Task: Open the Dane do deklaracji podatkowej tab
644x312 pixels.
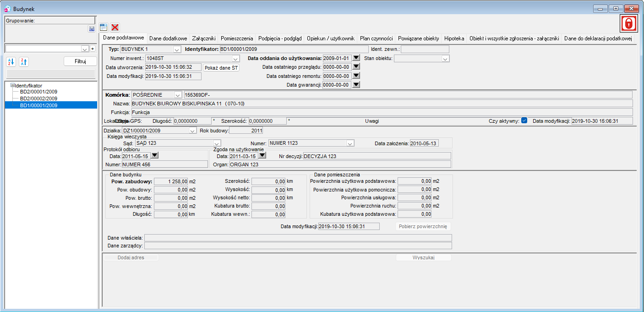Action: pyautogui.click(x=598, y=38)
